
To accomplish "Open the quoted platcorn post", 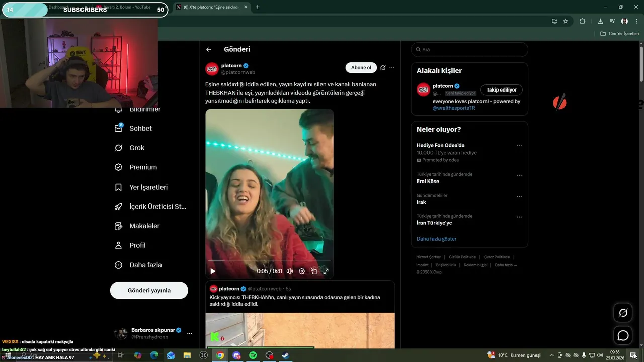I will (x=300, y=314).
